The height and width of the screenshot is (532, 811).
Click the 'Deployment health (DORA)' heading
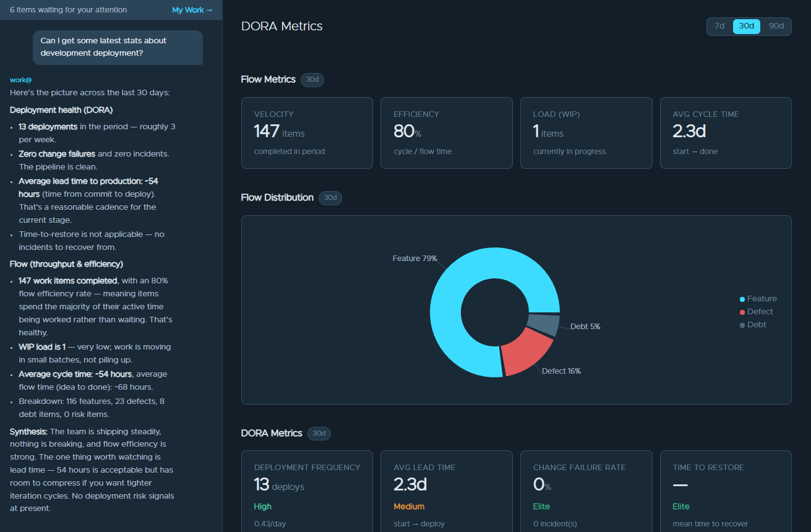pos(61,110)
